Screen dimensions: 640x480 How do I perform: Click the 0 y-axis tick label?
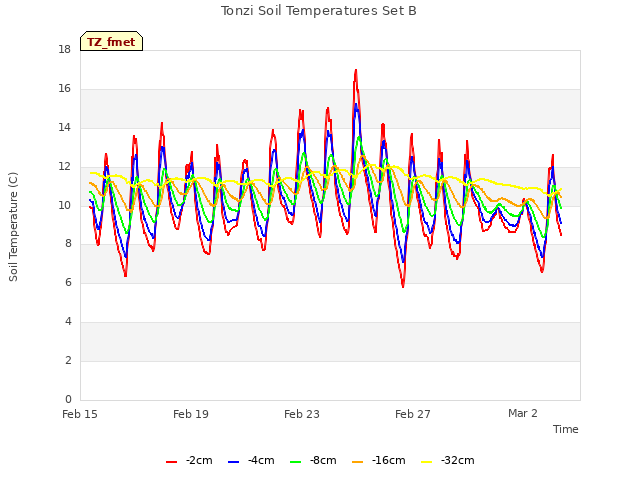point(68,399)
